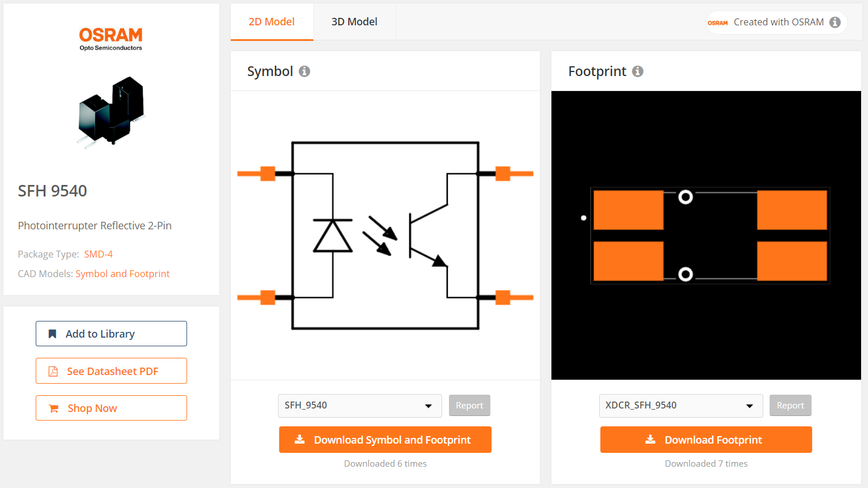Viewport: 868px width, 488px height.
Task: Report an issue with the symbol
Action: click(469, 405)
